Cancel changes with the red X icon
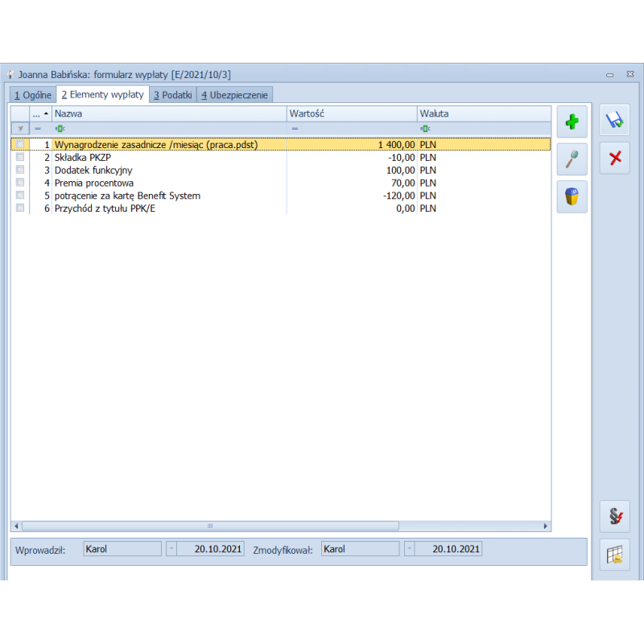The image size is (644, 644). (x=615, y=158)
